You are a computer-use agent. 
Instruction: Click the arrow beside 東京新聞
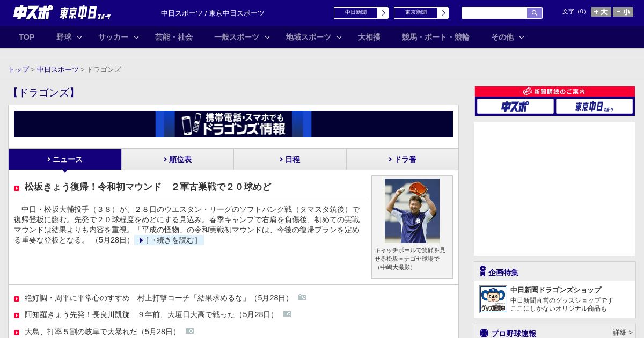click(443, 13)
